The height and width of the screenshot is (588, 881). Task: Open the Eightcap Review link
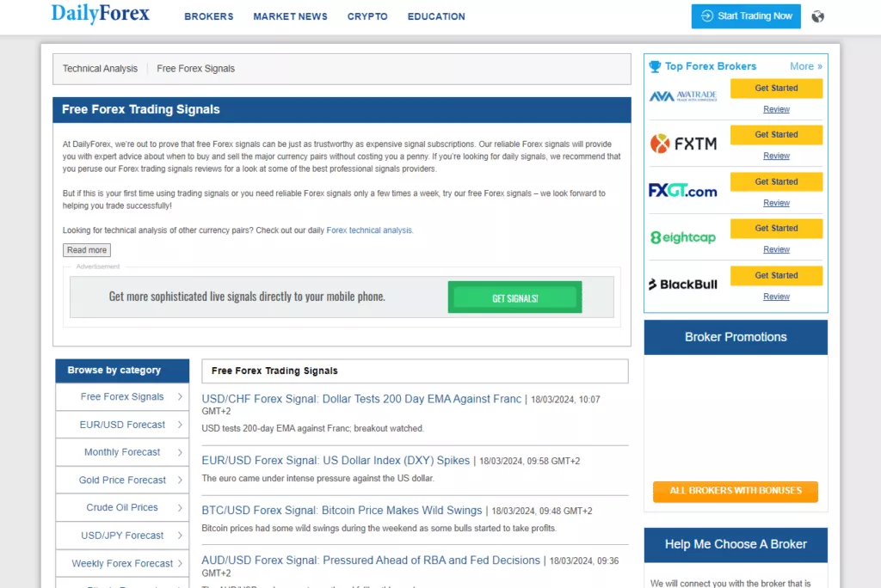pyautogui.click(x=776, y=250)
